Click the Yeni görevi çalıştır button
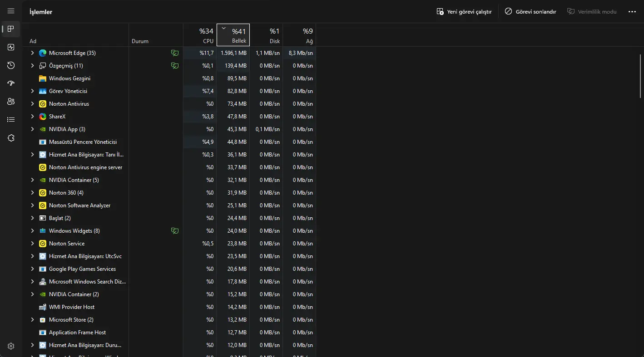Viewport: 644px width, 357px height. (x=464, y=12)
